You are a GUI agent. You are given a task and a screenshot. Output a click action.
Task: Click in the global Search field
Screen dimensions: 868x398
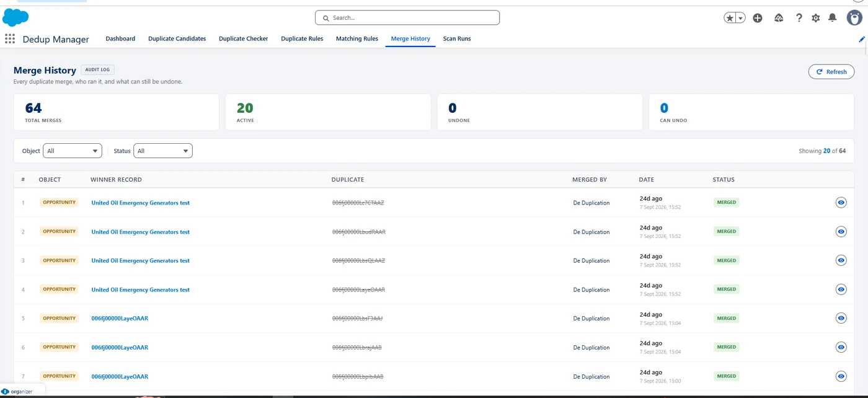coord(407,18)
